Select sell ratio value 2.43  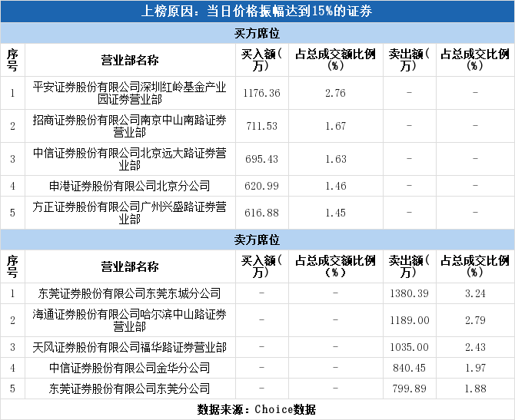tap(475, 347)
